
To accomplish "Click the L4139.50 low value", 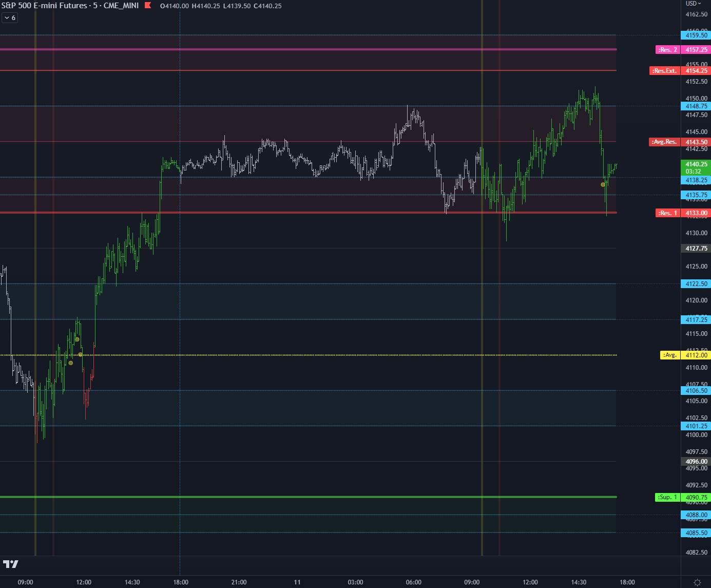I will pos(237,6).
